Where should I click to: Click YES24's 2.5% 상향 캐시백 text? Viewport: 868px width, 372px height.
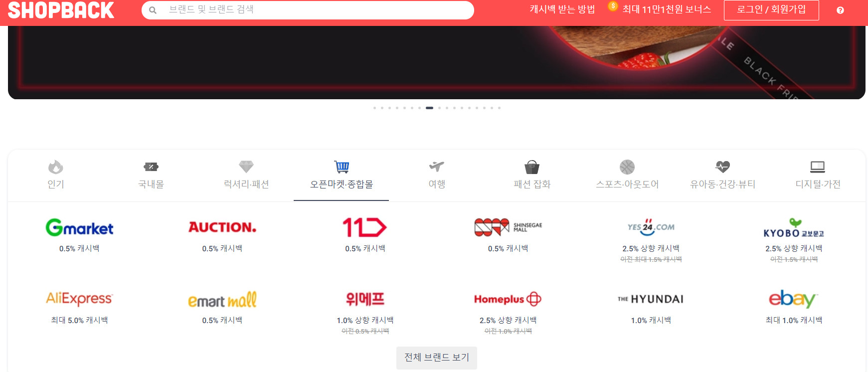tap(651, 248)
